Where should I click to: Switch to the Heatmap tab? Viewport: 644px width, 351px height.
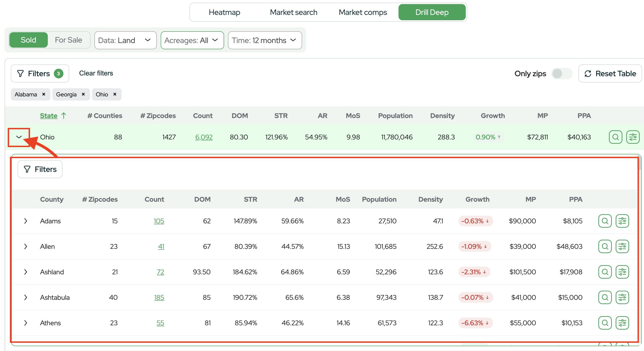[x=224, y=12]
